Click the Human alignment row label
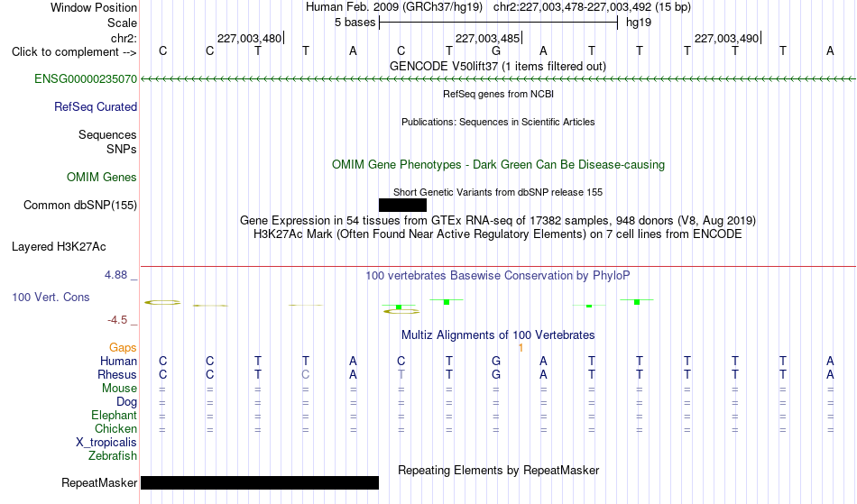This screenshot has height=504, width=857. pos(118,361)
